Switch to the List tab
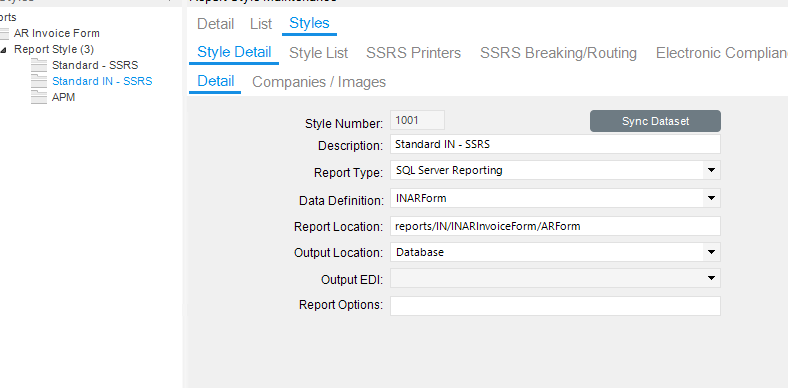Screen dimensions: 788x388 pyautogui.click(x=261, y=24)
